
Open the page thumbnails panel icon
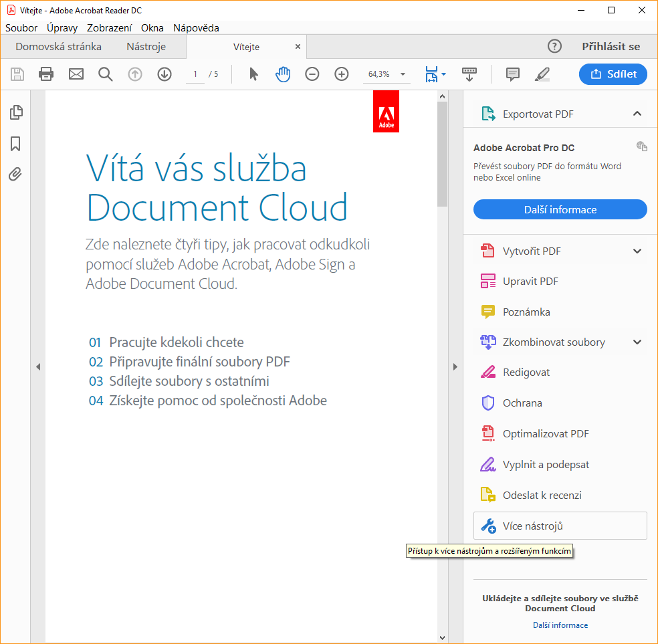16,112
